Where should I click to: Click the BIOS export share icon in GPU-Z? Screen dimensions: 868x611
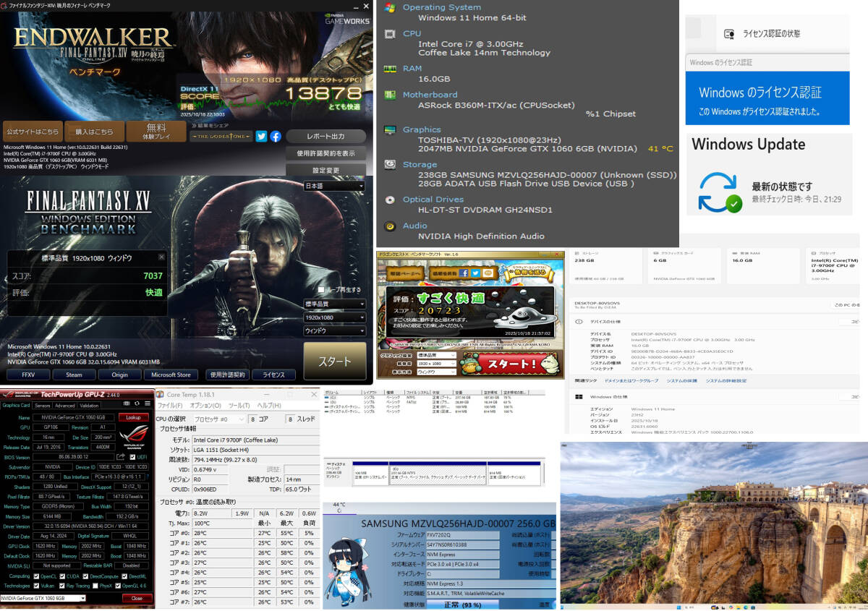[x=122, y=457]
